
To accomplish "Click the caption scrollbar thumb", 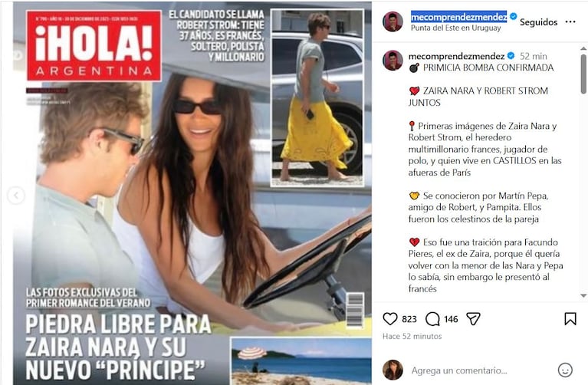I will coord(583,74).
